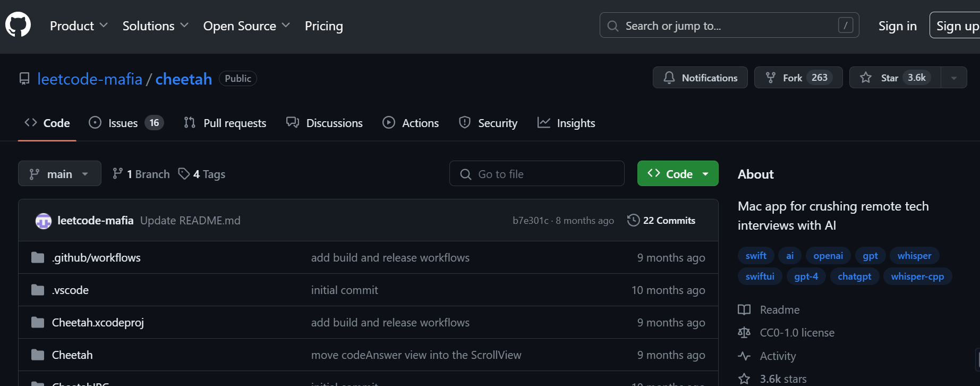This screenshot has height=386, width=980.
Task: Click the .github/workflows folder
Action: 96,258
